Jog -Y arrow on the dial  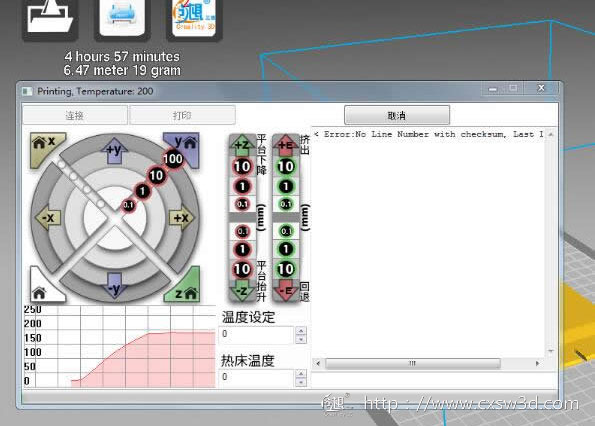(x=114, y=286)
